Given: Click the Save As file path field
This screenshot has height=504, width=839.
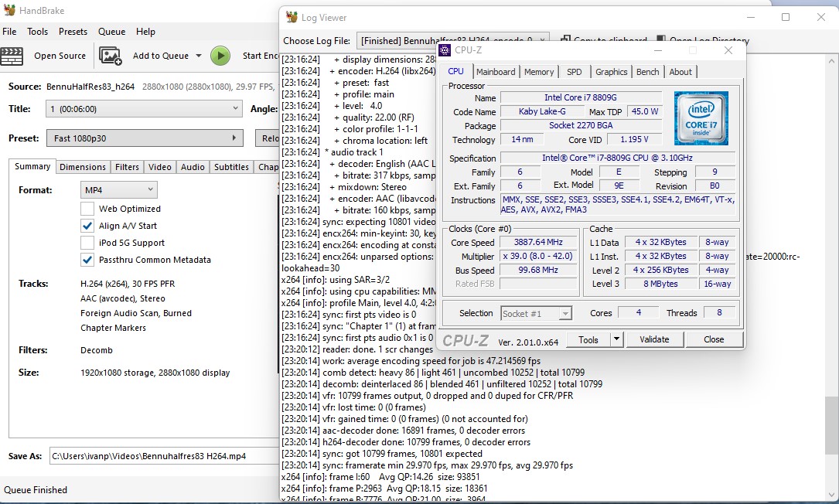Looking at the screenshot, I should [x=164, y=456].
